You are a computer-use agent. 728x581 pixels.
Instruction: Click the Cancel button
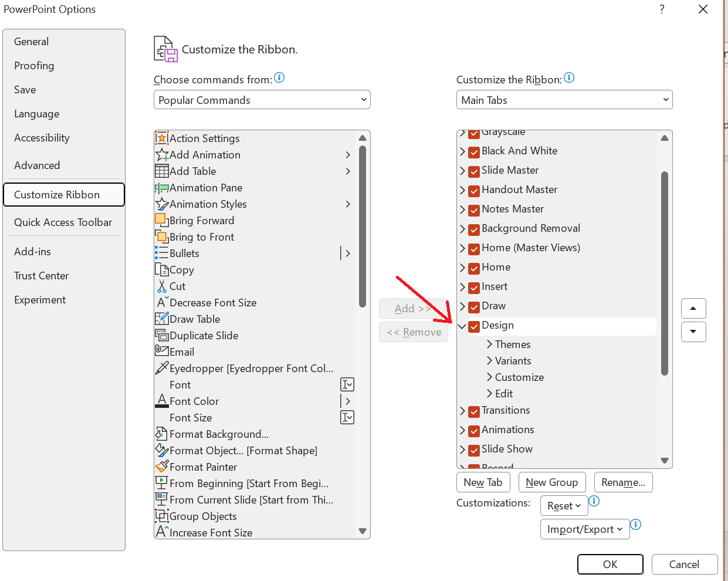click(x=685, y=564)
